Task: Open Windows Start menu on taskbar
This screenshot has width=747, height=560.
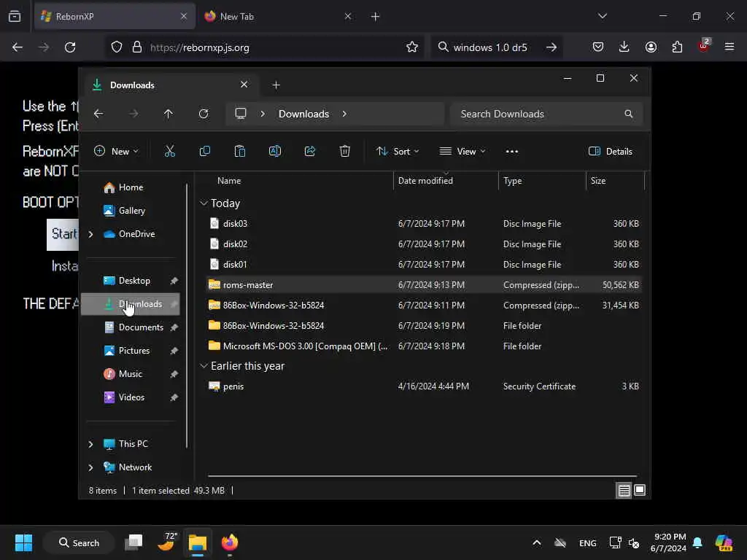Action: pyautogui.click(x=23, y=542)
